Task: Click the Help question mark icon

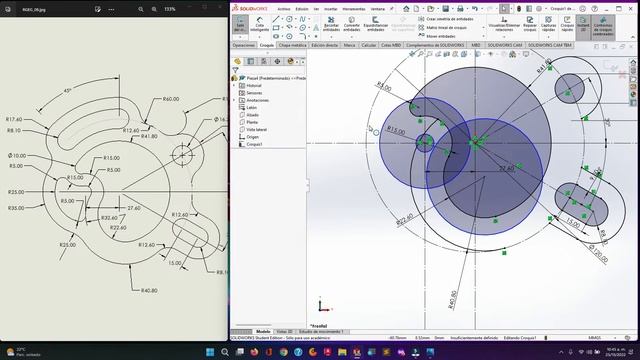Action: point(595,9)
